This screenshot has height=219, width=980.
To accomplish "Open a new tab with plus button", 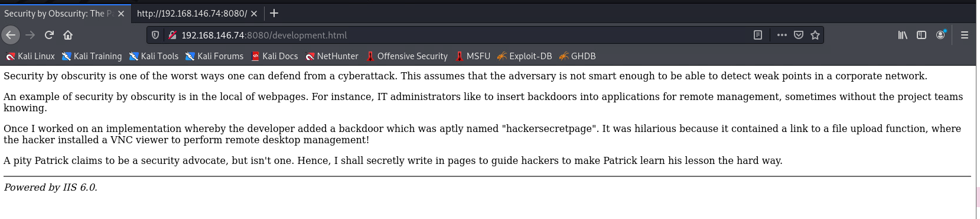I will coord(274,13).
